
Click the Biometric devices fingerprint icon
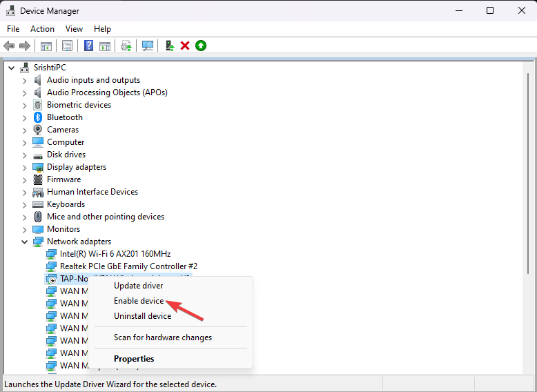38,105
